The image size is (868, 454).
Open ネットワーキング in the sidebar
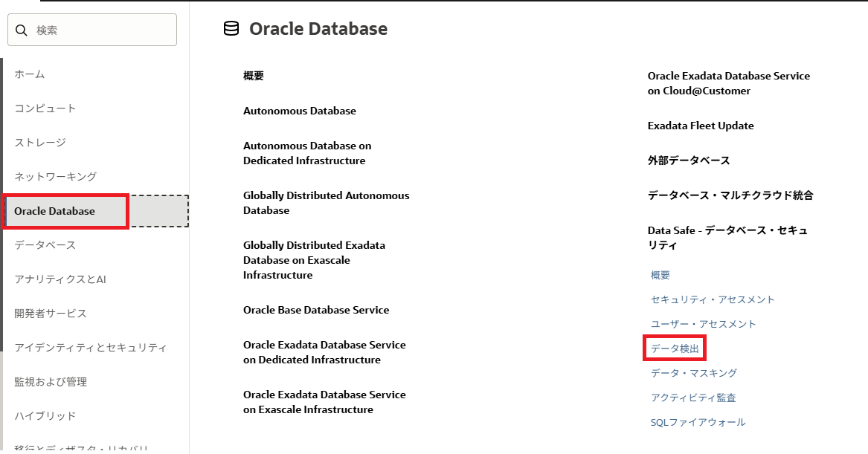click(x=55, y=177)
